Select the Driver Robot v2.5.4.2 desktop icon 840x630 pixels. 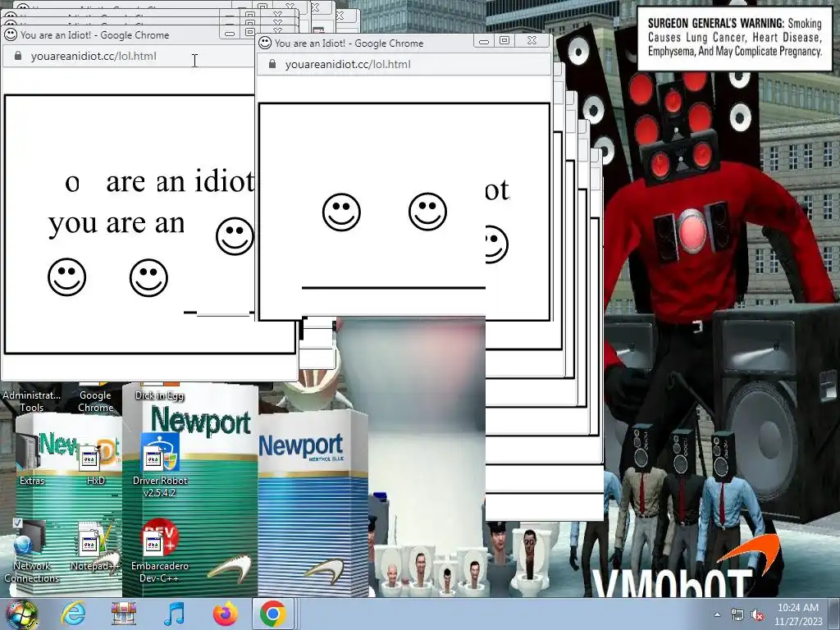point(160,465)
